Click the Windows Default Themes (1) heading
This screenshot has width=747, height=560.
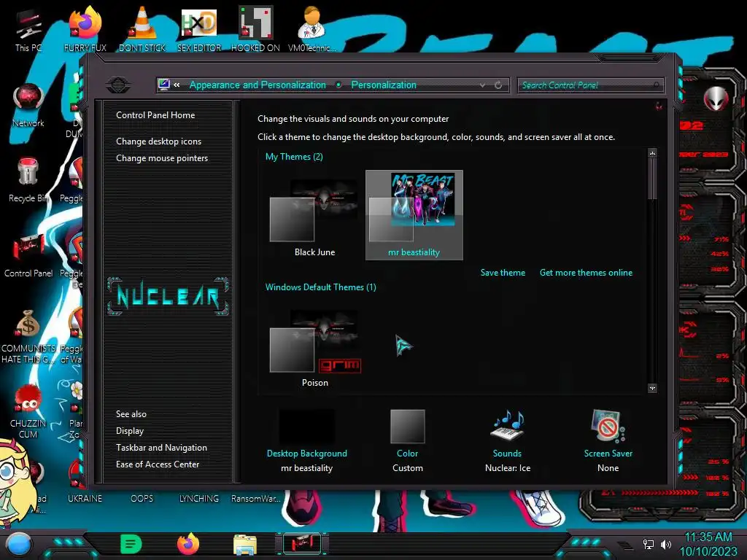point(321,287)
